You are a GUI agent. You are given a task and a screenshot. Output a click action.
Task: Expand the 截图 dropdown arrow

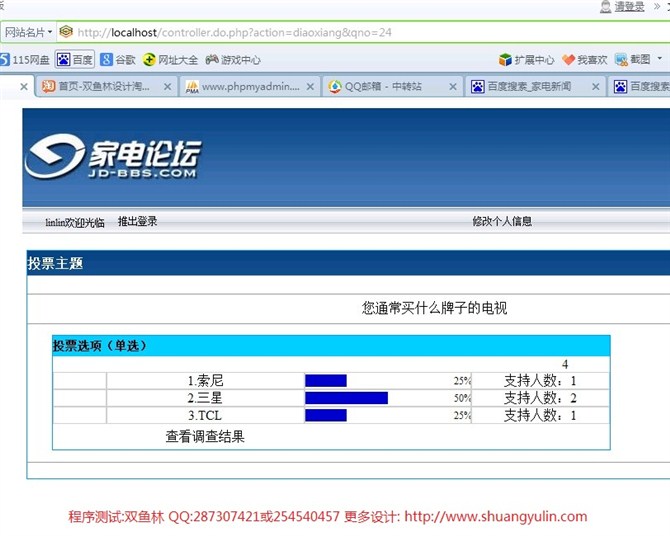point(659,60)
